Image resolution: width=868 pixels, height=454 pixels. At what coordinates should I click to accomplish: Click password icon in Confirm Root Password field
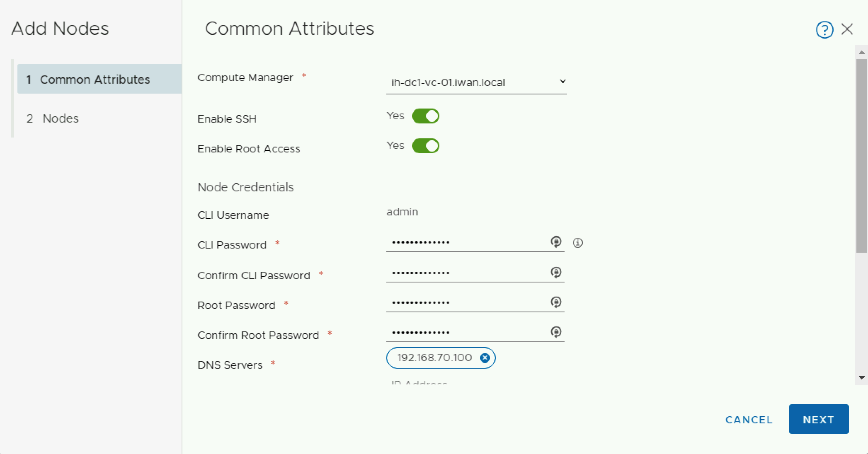pyautogui.click(x=556, y=332)
